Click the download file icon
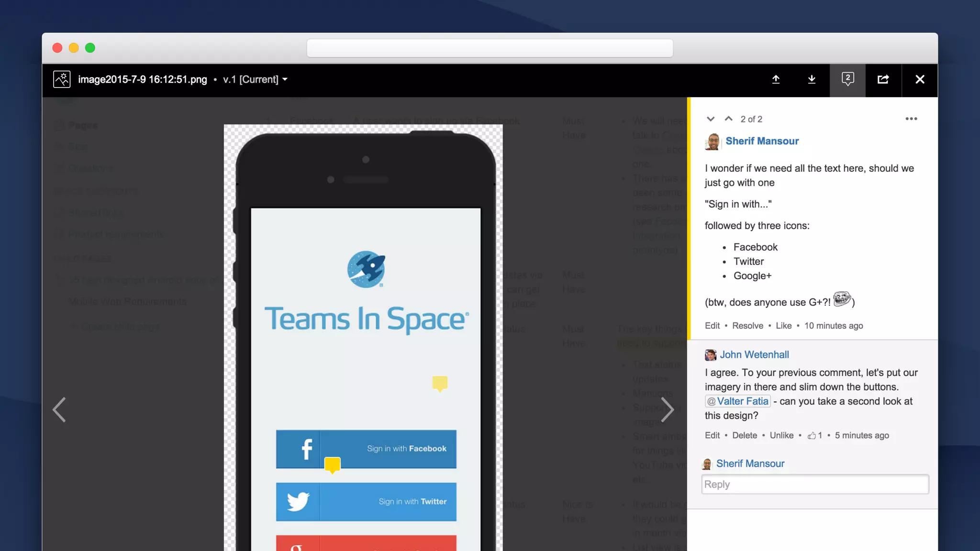Screen dimensions: 980x551 tap(812, 79)
